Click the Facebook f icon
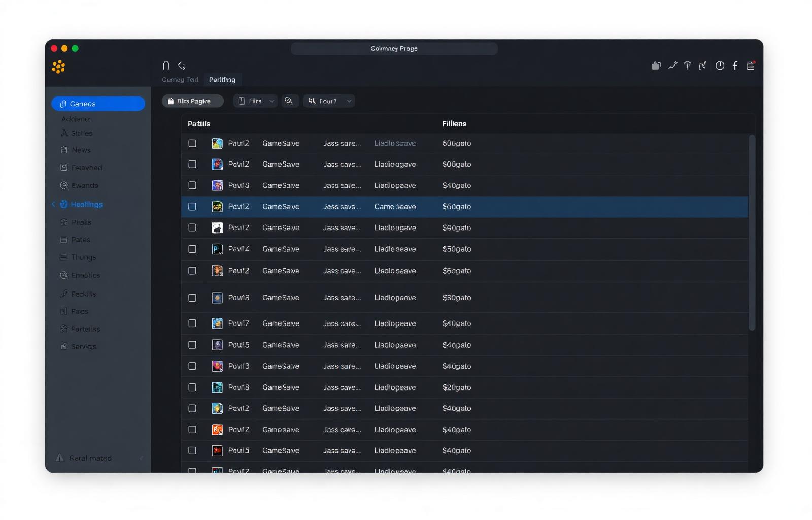 pyautogui.click(x=735, y=65)
